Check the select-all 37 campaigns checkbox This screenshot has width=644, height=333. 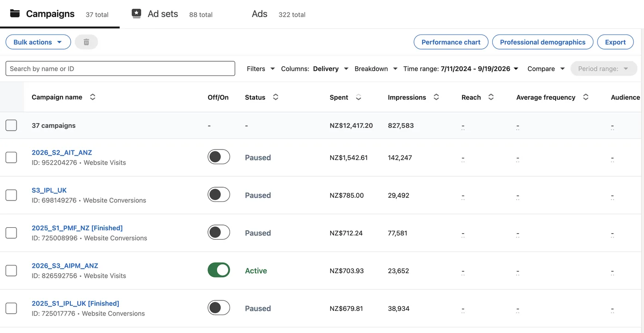pyautogui.click(x=11, y=125)
